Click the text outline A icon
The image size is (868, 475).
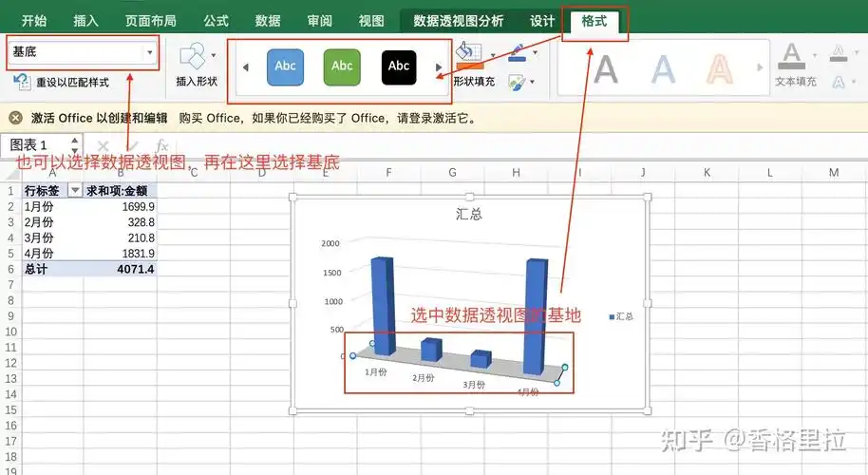[839, 53]
